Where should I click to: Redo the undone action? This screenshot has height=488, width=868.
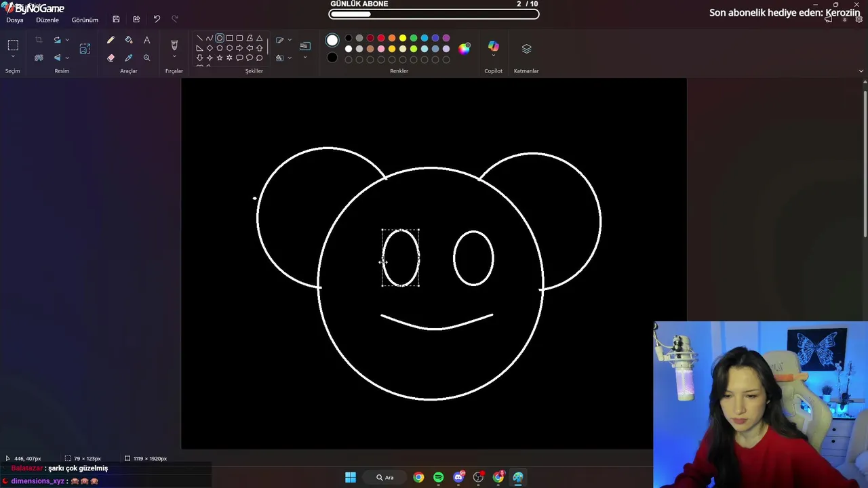175,20
